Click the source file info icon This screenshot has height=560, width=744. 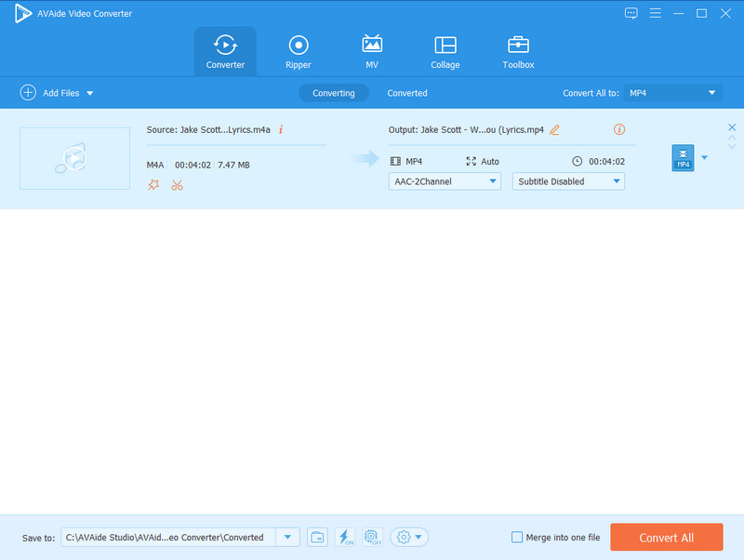click(x=281, y=129)
